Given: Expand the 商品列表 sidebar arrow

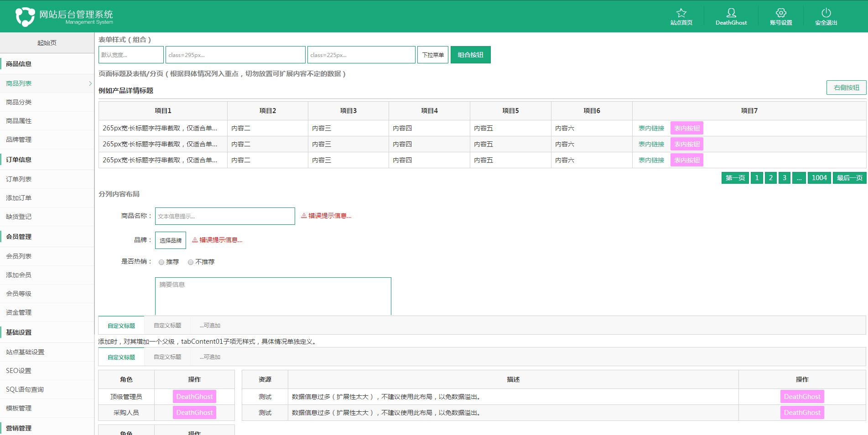Looking at the screenshot, I should pyautogui.click(x=90, y=83).
